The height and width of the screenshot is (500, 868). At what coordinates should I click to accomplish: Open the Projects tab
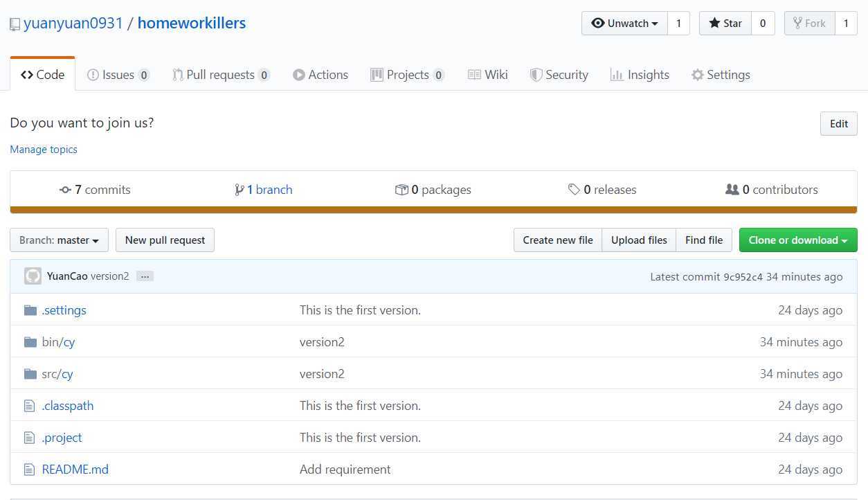pos(408,75)
